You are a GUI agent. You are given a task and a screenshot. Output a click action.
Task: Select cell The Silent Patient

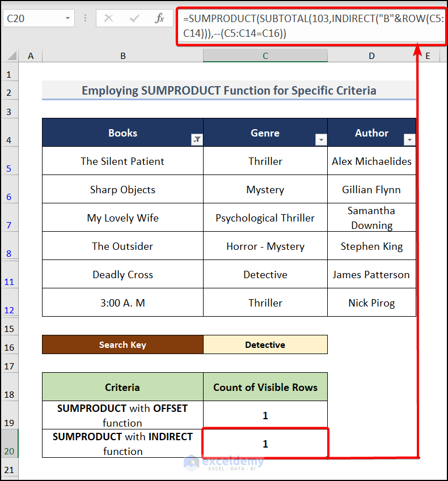pyautogui.click(x=123, y=161)
